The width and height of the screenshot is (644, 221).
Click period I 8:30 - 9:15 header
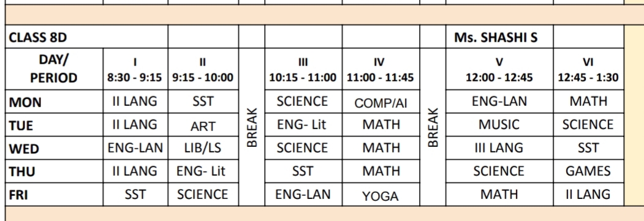[135, 69]
